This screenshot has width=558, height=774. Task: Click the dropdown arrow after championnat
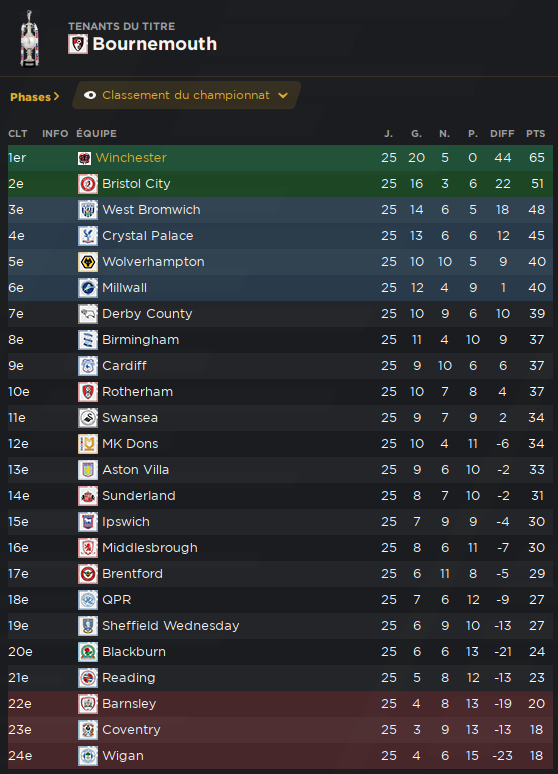283,95
